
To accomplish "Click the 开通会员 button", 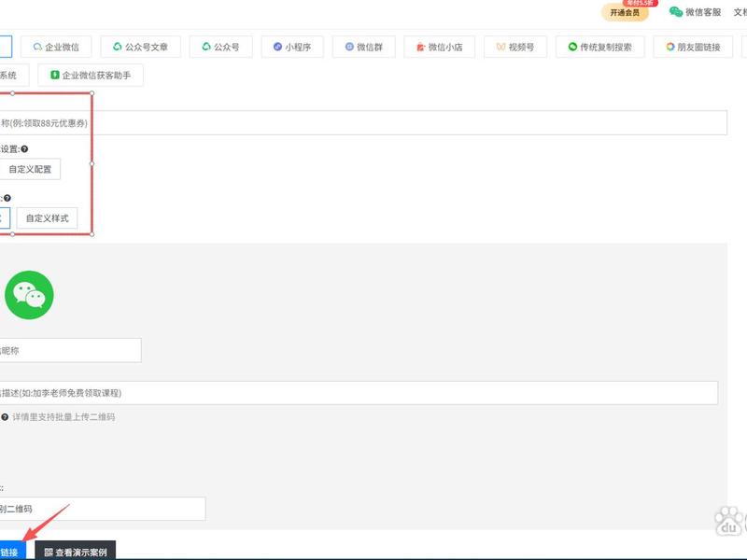I will click(x=625, y=12).
